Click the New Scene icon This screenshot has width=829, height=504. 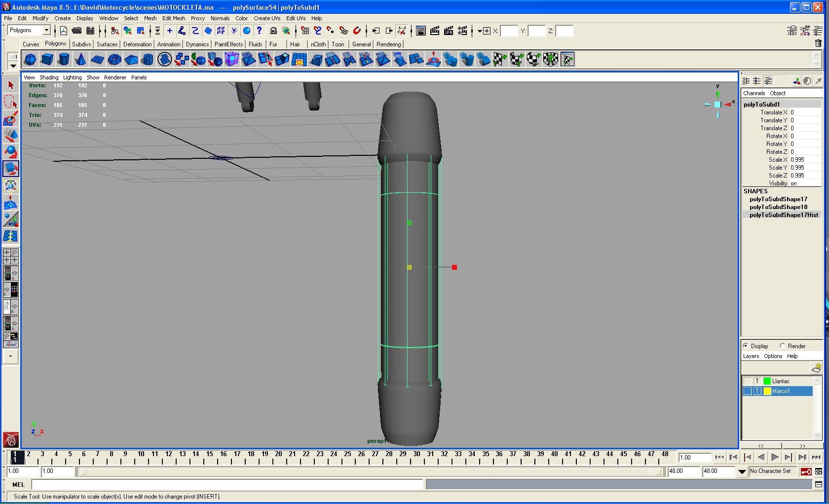click(64, 31)
